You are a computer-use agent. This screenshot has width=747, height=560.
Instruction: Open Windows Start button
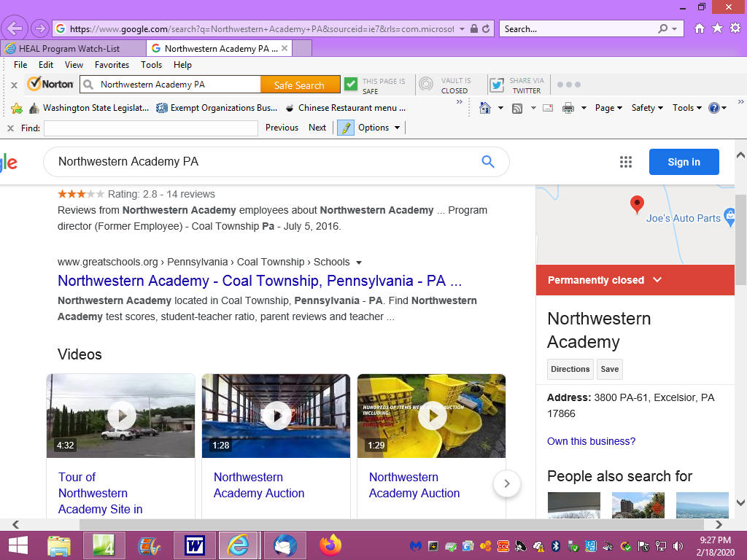tap(18, 545)
